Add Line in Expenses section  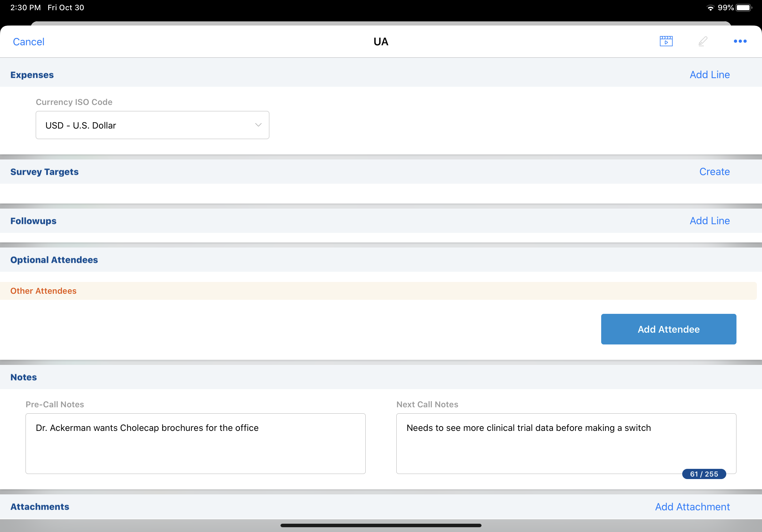point(710,75)
